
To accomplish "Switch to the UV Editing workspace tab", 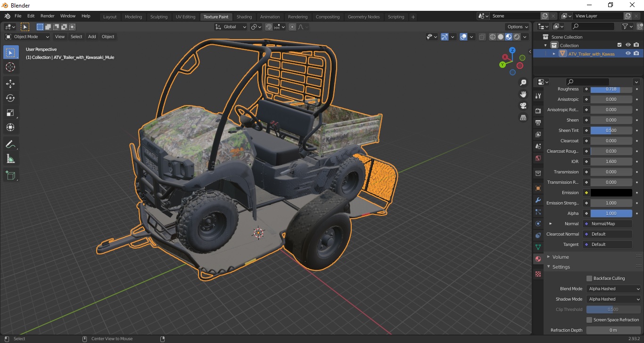I will click(185, 16).
